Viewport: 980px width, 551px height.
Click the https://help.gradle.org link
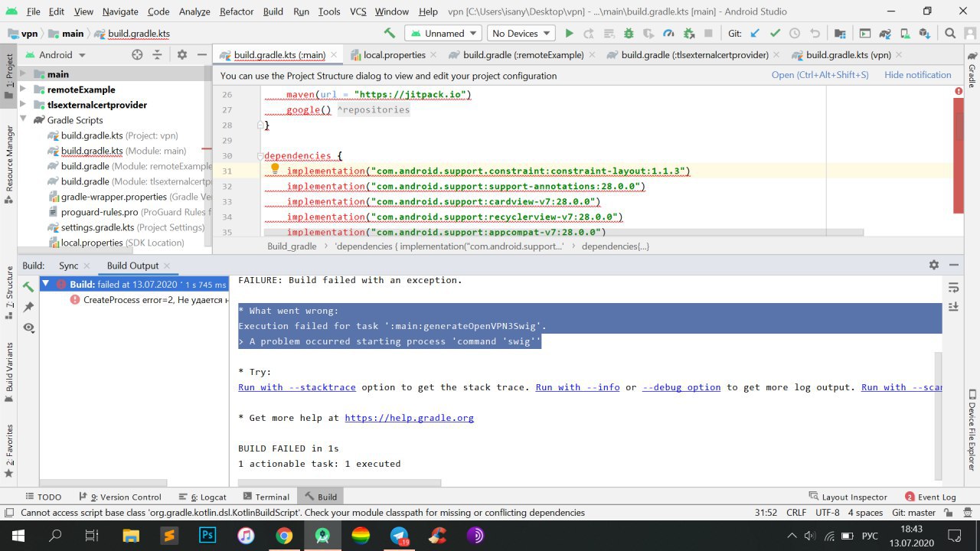[x=409, y=418]
